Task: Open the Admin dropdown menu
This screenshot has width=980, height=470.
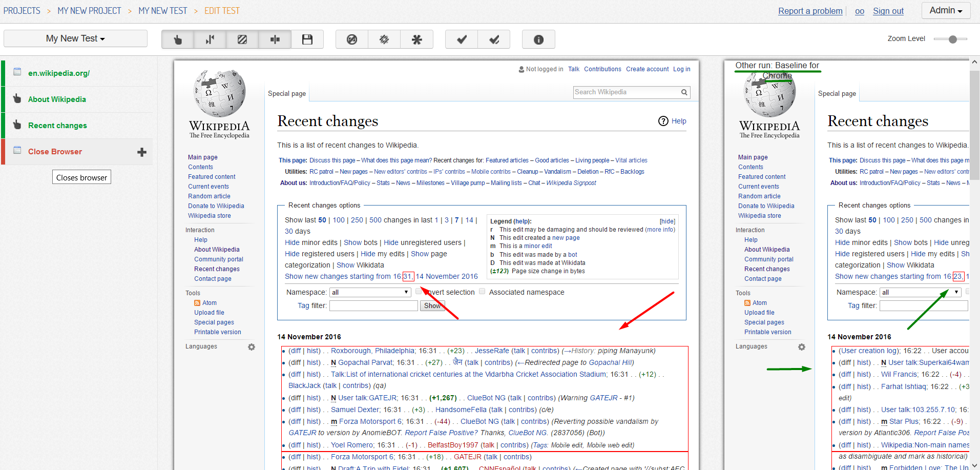Action: [x=946, y=10]
